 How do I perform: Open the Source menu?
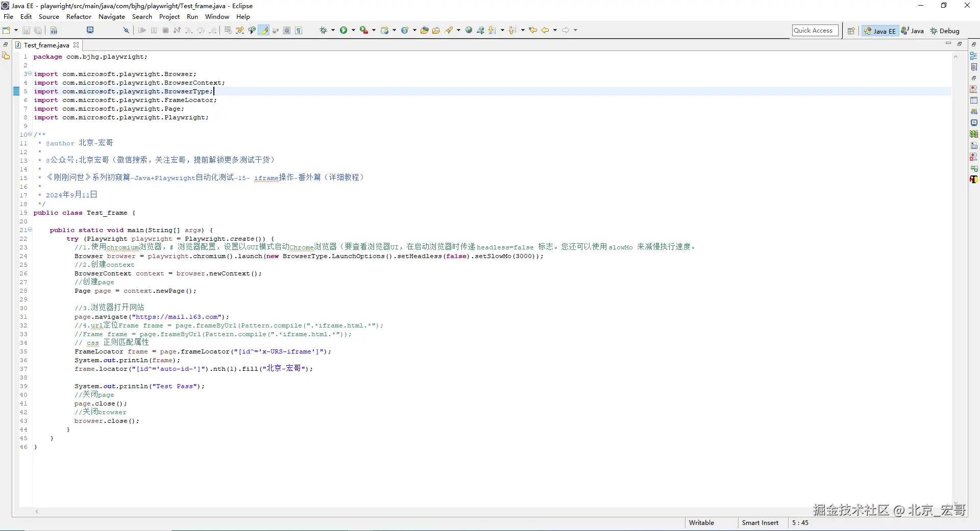pos(49,17)
